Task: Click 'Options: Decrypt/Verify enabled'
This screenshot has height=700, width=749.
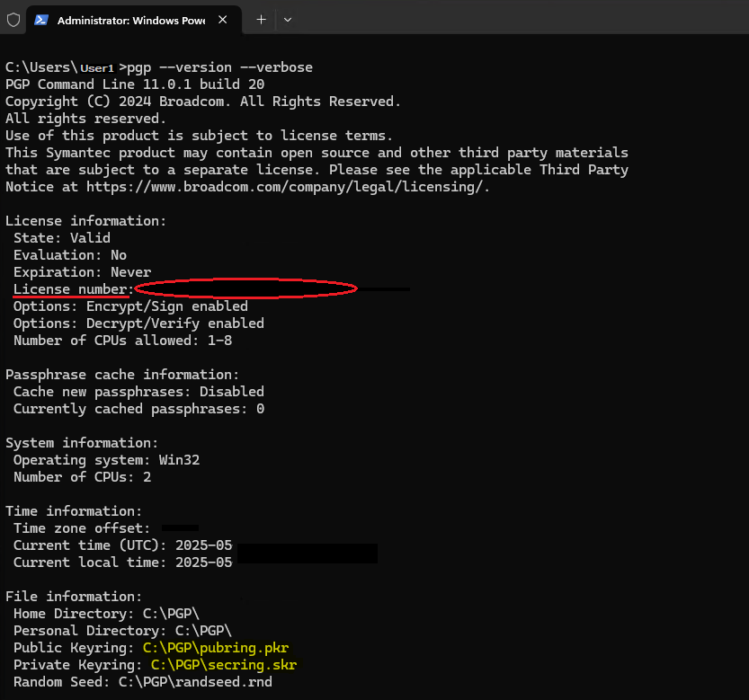Action: (x=138, y=323)
